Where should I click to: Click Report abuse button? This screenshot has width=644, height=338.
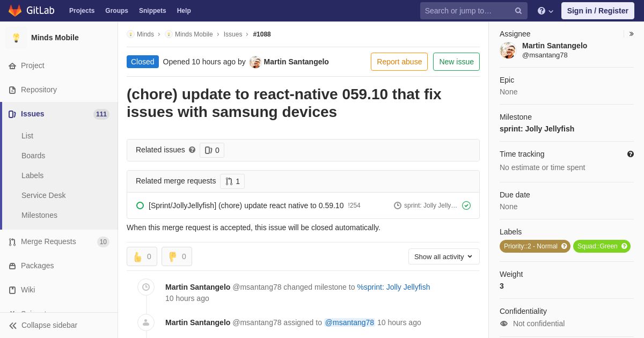[x=399, y=62]
